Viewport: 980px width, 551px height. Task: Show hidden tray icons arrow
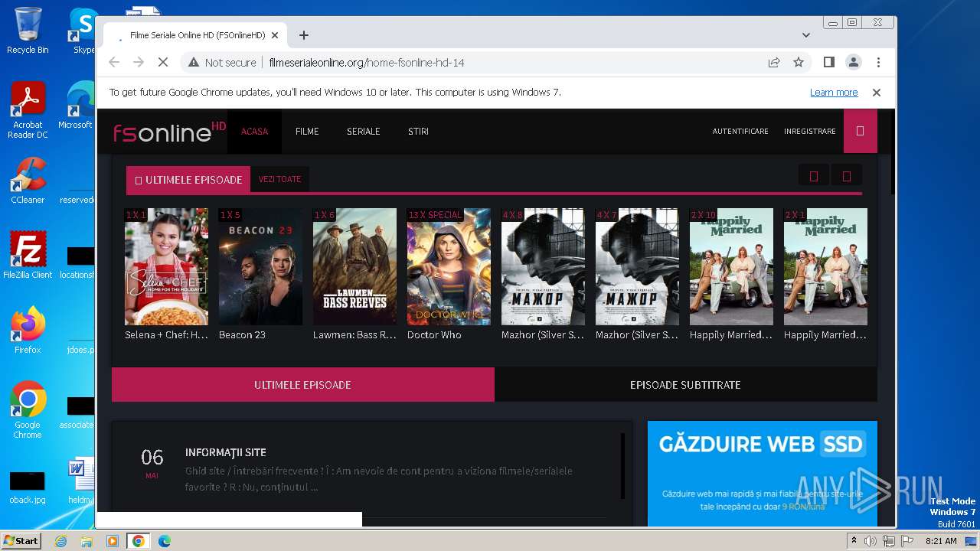coord(854,541)
